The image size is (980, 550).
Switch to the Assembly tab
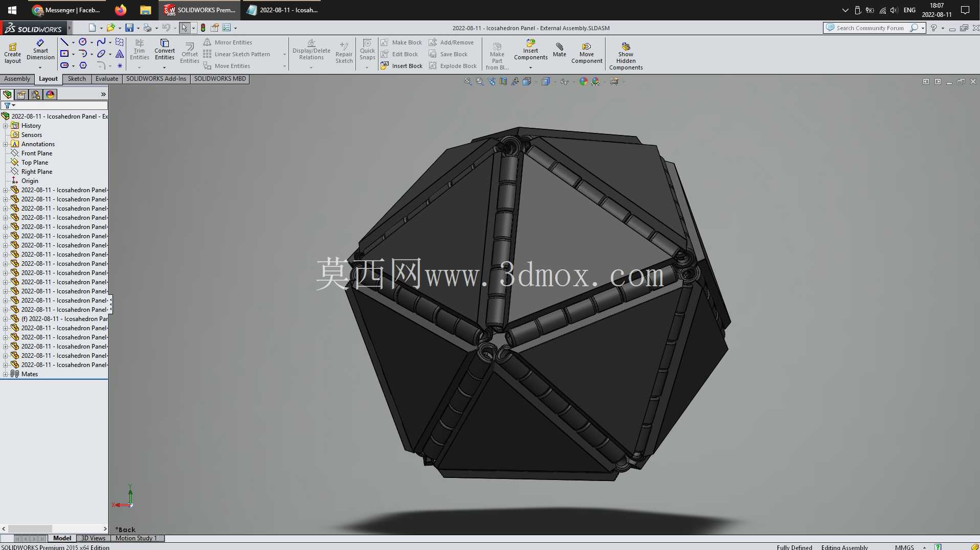pyautogui.click(x=17, y=79)
